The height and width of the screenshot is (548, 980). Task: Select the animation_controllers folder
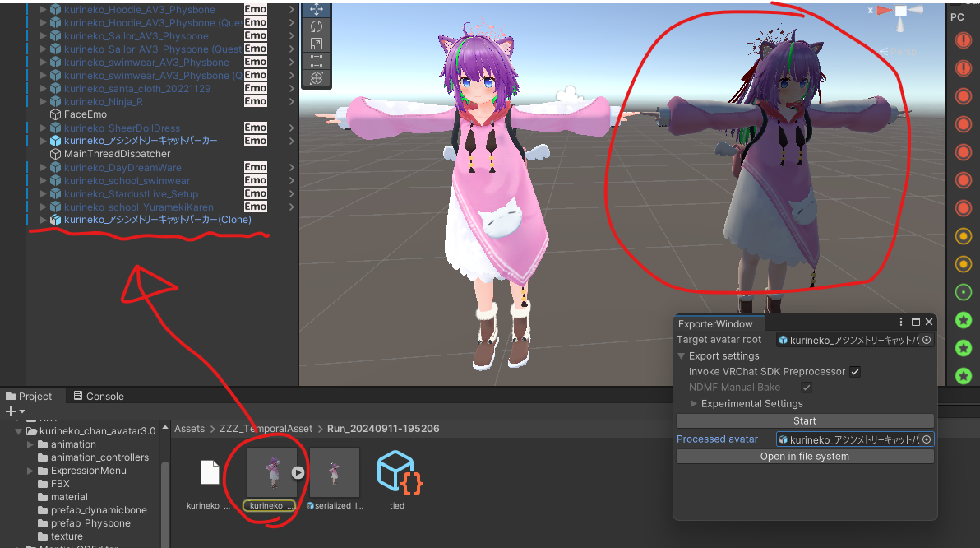point(99,457)
